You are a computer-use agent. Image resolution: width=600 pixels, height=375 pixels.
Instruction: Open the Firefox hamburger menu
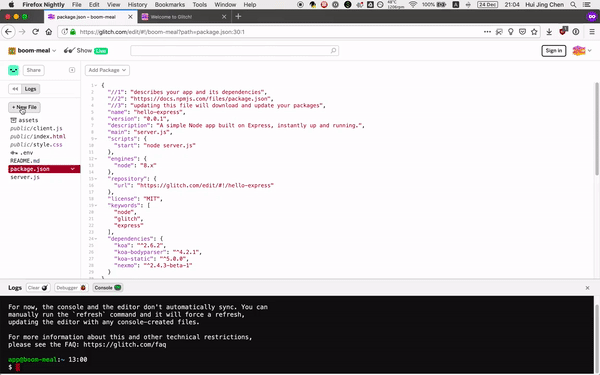592,32
